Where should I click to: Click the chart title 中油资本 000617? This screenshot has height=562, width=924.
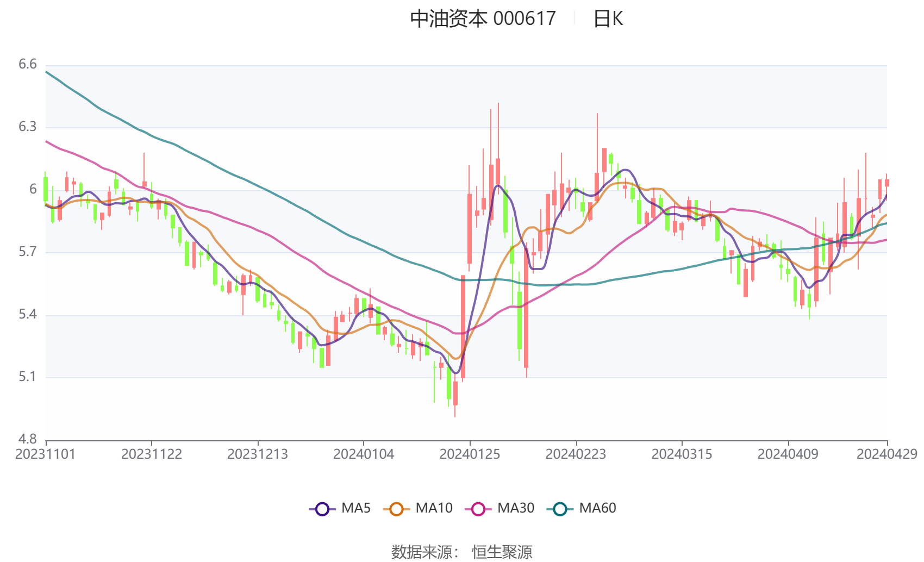483,19
